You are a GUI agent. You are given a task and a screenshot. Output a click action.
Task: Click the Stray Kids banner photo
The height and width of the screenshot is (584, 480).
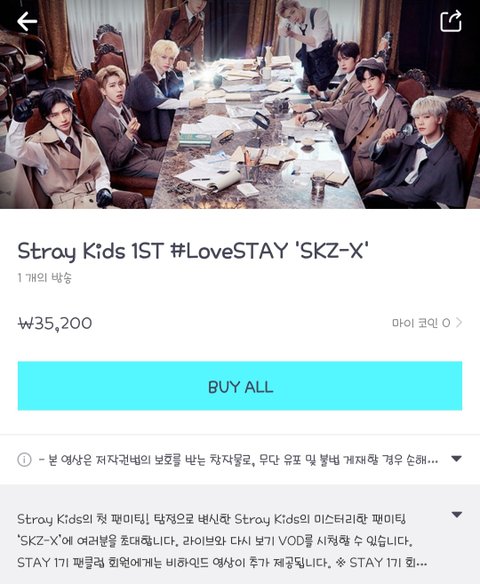coord(240,104)
